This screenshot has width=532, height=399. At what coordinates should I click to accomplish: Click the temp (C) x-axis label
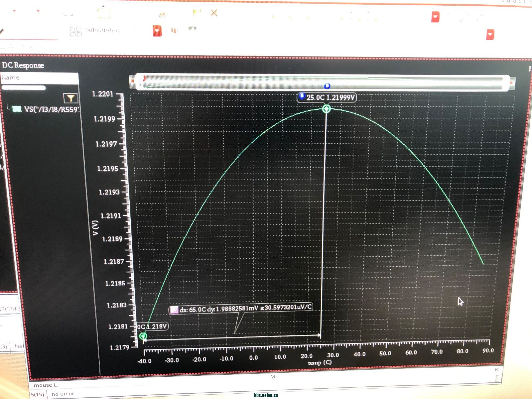pos(320,362)
